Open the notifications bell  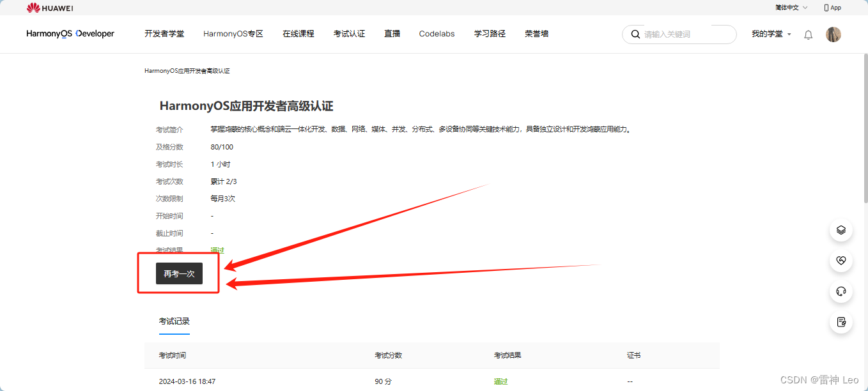[808, 34]
